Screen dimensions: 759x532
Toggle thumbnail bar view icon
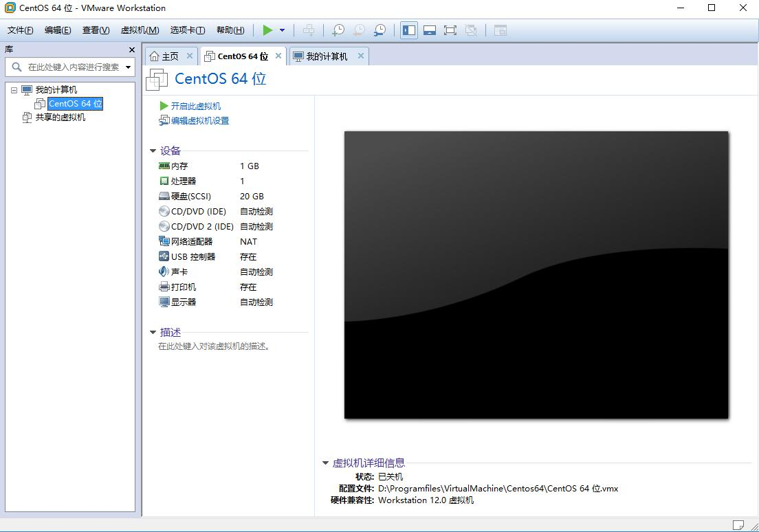point(430,30)
